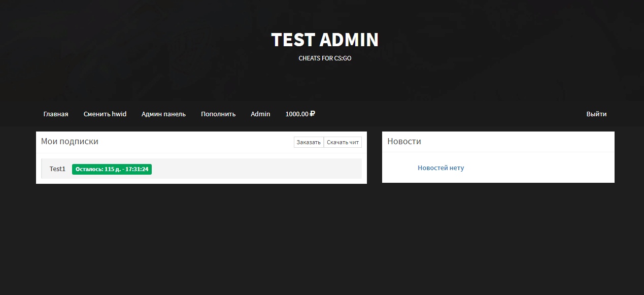Click the 1000.00 balance amount
The height and width of the screenshot is (295, 644).
pyautogui.click(x=297, y=114)
